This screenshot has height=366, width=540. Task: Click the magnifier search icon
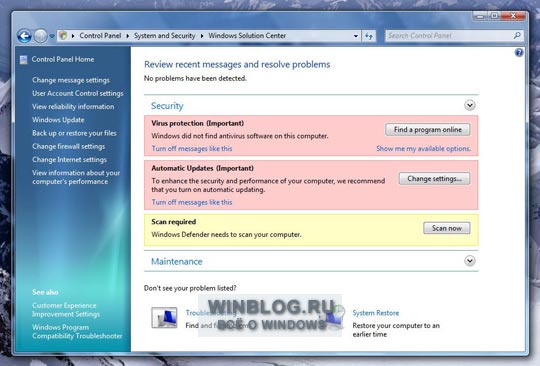click(x=517, y=35)
